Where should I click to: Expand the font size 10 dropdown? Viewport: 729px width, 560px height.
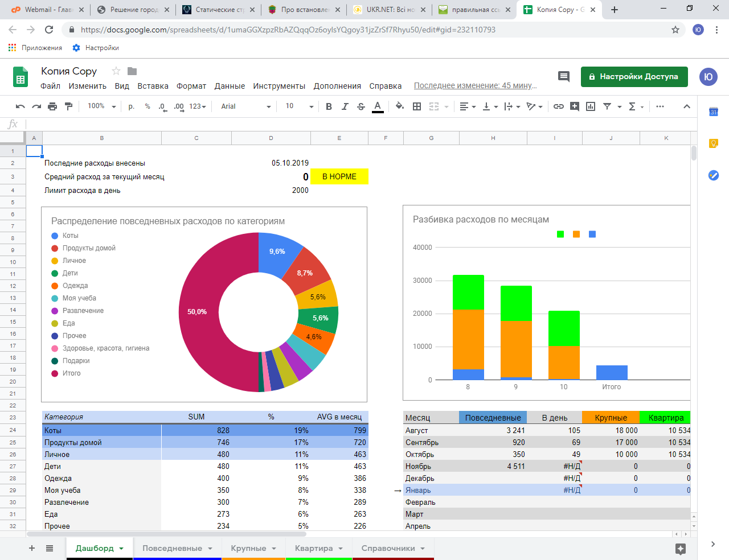point(300,106)
